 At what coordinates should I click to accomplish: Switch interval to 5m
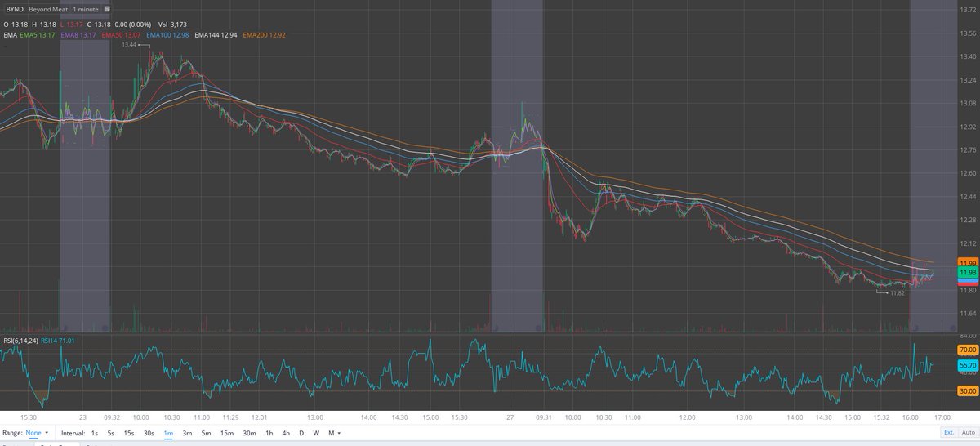tap(206, 432)
